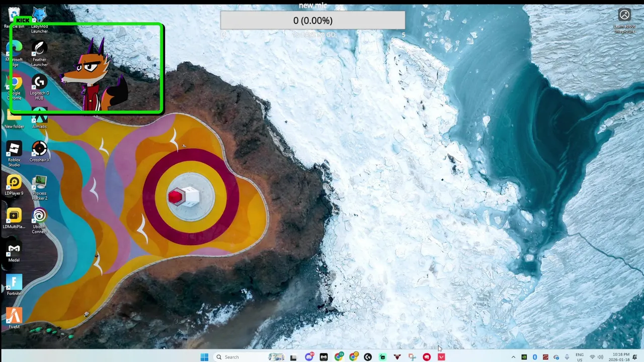This screenshot has width=644, height=362.
Task: Open Chrome with teal profile badge in taskbar
Action: [x=339, y=357]
